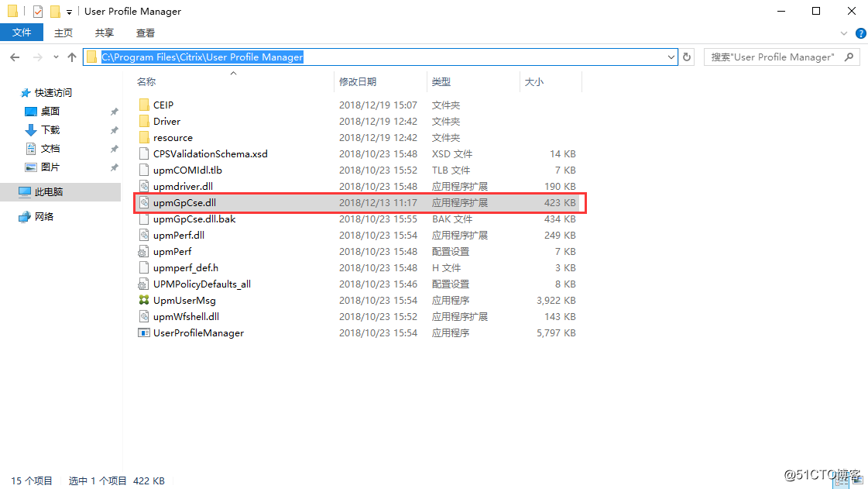Select the upmPerf.dll file icon
The height and width of the screenshot is (489, 868).
tap(144, 236)
